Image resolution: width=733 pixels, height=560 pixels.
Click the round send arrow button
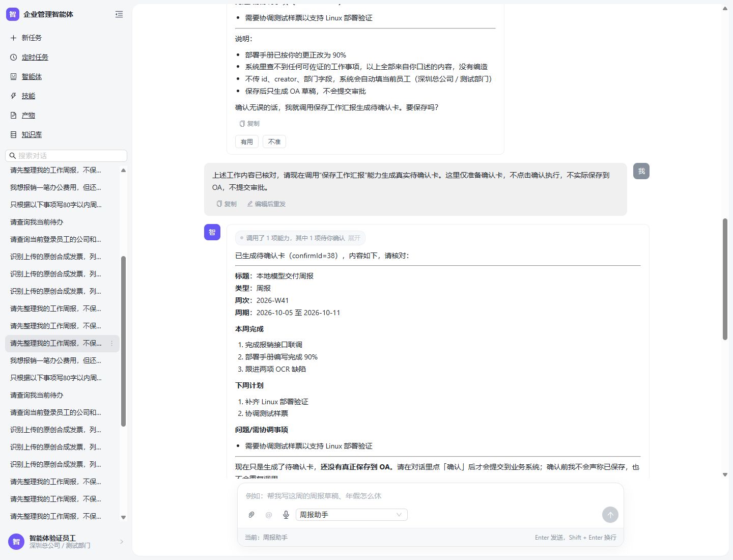coord(610,515)
